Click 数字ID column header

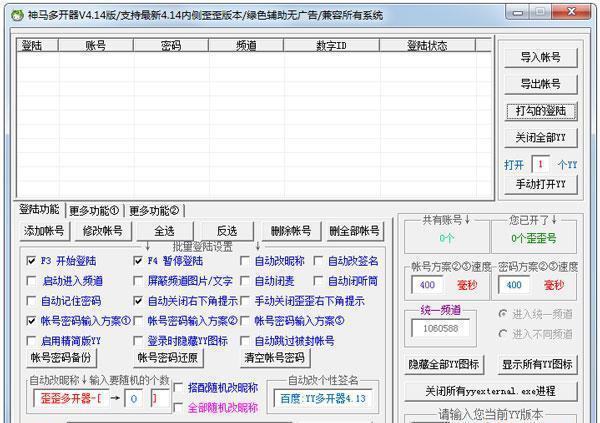tap(331, 46)
